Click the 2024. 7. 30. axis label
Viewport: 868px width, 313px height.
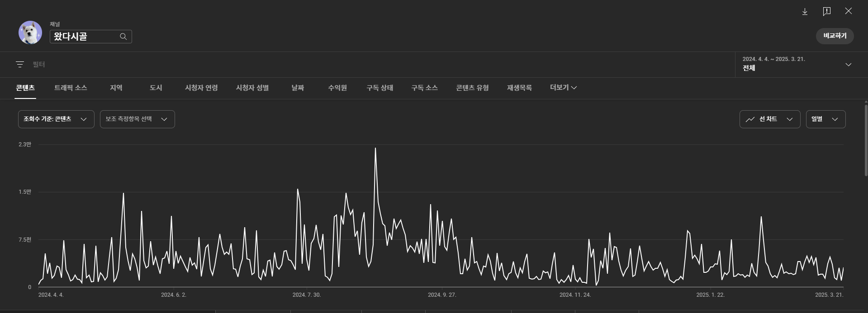(307, 295)
